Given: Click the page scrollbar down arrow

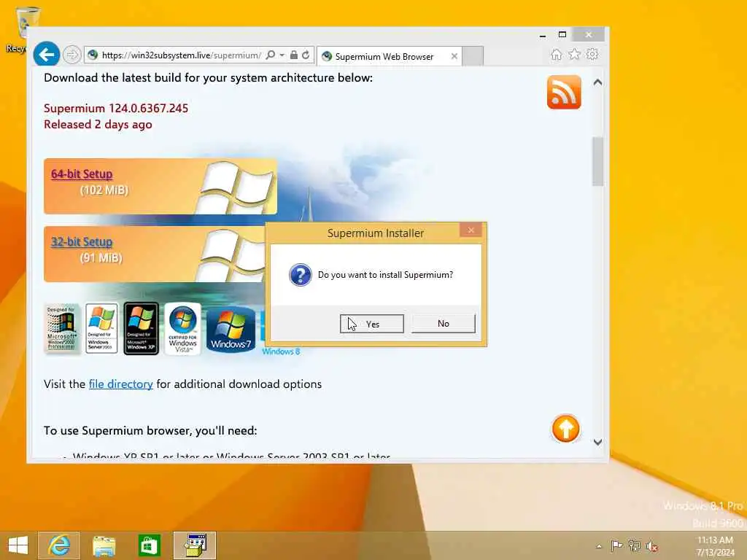Looking at the screenshot, I should [x=598, y=442].
